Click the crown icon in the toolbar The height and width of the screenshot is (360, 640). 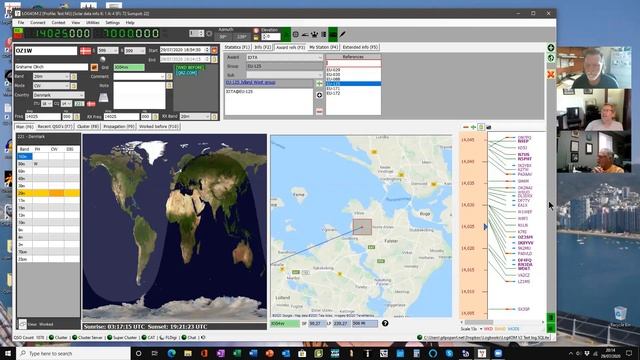click(x=314, y=34)
